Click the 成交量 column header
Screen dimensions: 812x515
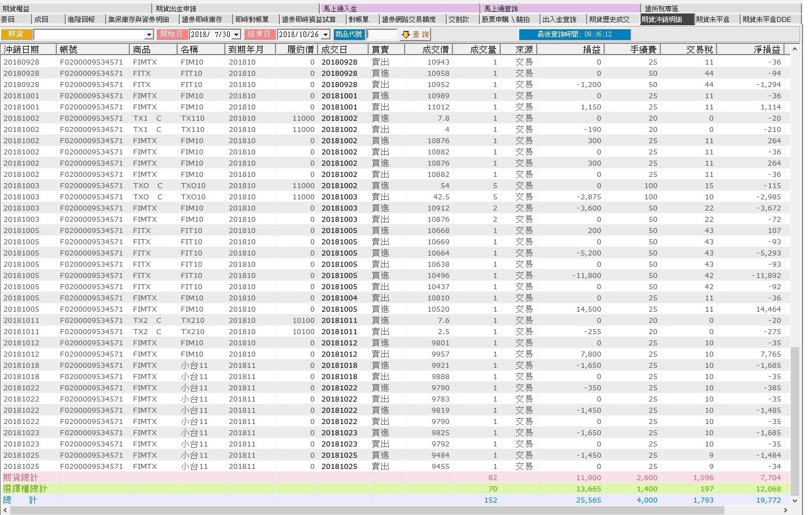coord(477,49)
